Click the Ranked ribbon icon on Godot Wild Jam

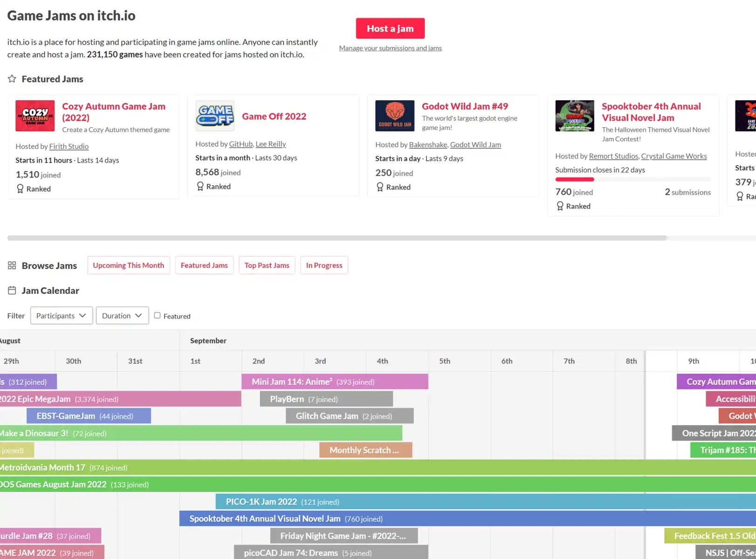pos(380,187)
